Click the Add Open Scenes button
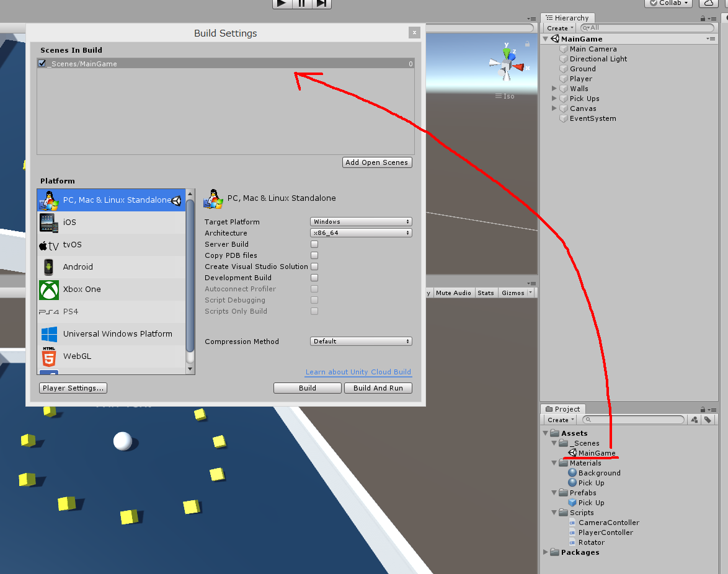The height and width of the screenshot is (574, 728). click(376, 162)
